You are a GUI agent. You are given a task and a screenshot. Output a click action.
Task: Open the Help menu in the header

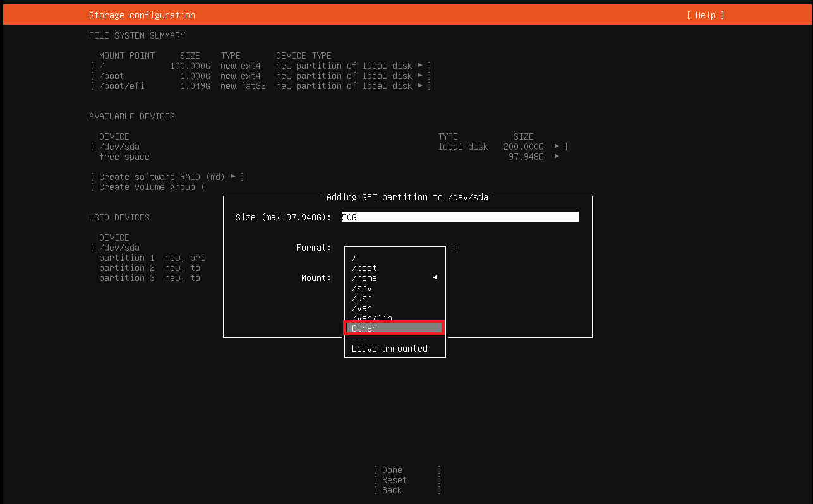(x=706, y=15)
